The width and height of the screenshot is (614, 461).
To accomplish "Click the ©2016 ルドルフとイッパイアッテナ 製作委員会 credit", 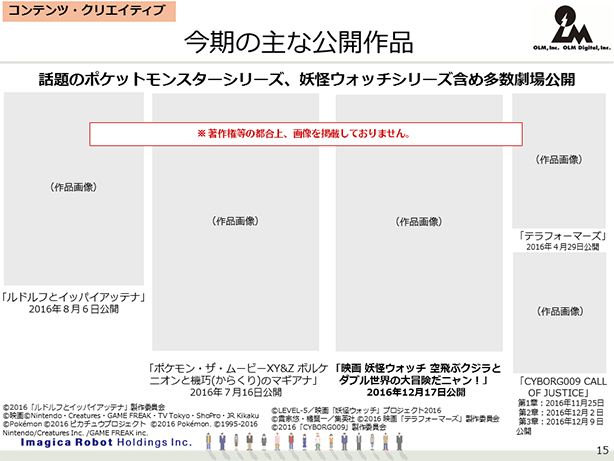I will [84, 407].
